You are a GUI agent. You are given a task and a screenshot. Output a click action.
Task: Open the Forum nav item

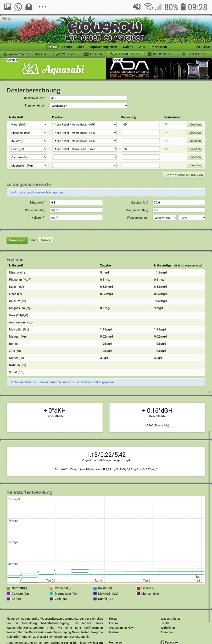click(x=67, y=47)
